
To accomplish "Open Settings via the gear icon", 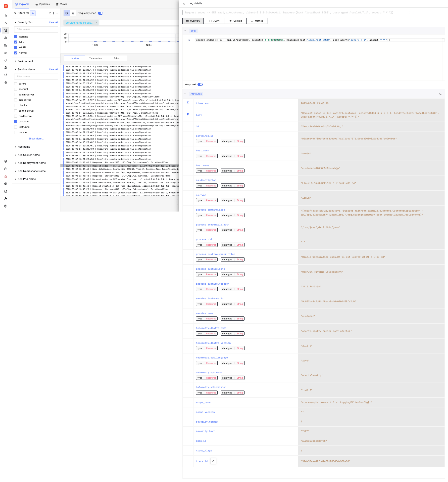I will click(6, 83).
